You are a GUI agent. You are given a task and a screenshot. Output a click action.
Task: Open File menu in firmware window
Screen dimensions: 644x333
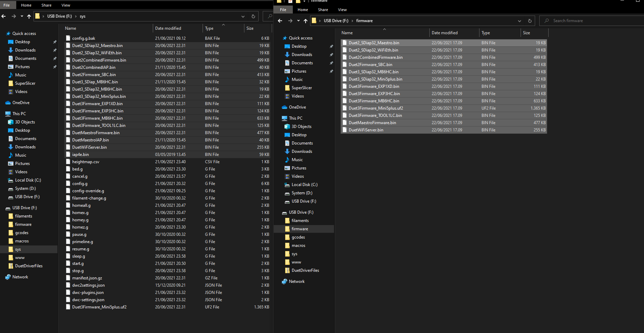pos(283,10)
